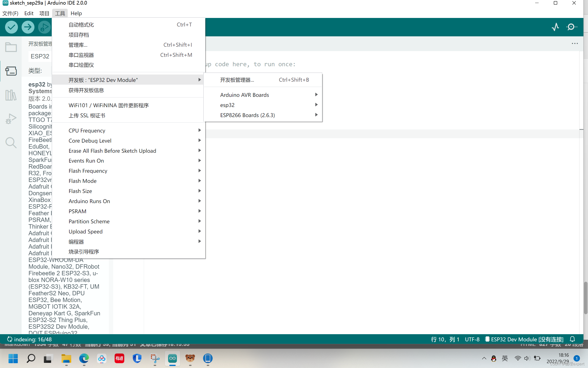Open the Help menu
The image size is (588, 368).
(76, 13)
